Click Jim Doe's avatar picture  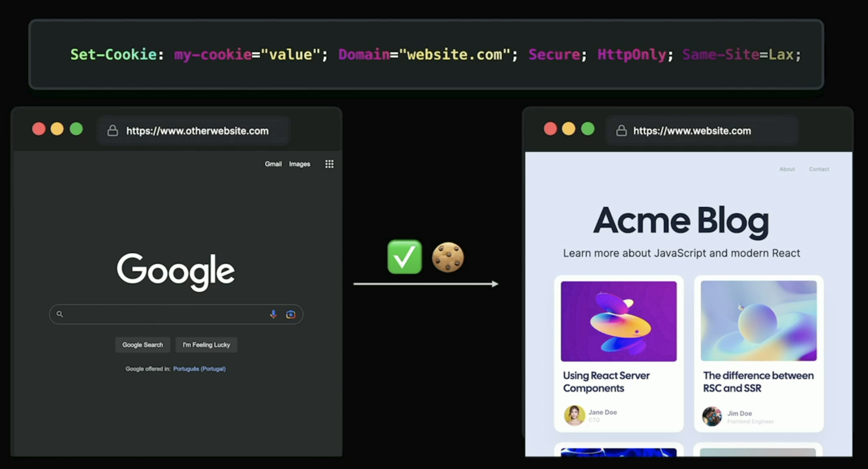712,416
